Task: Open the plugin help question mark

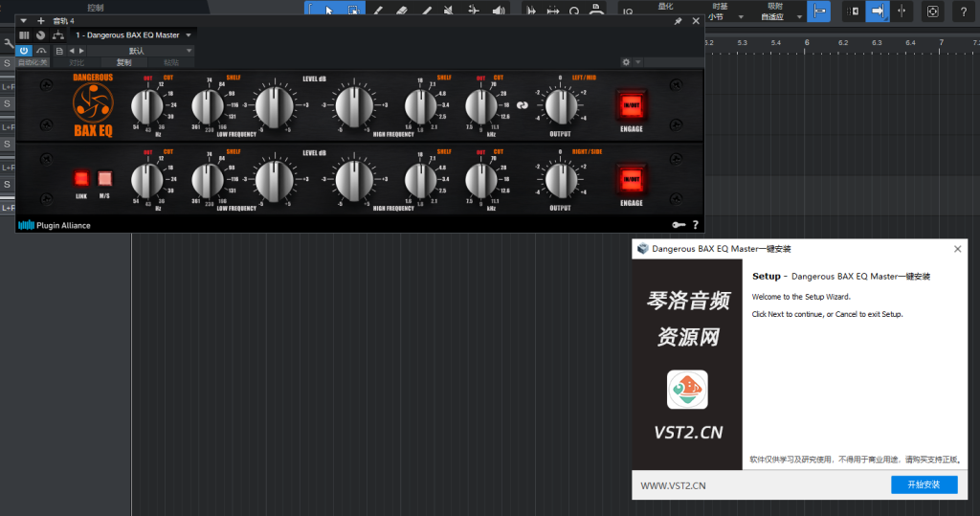Action: tap(695, 225)
